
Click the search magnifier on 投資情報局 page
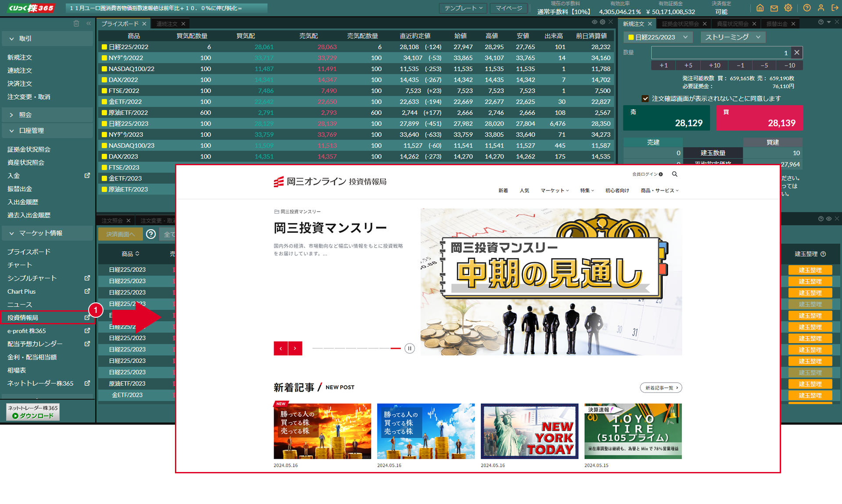[675, 174]
